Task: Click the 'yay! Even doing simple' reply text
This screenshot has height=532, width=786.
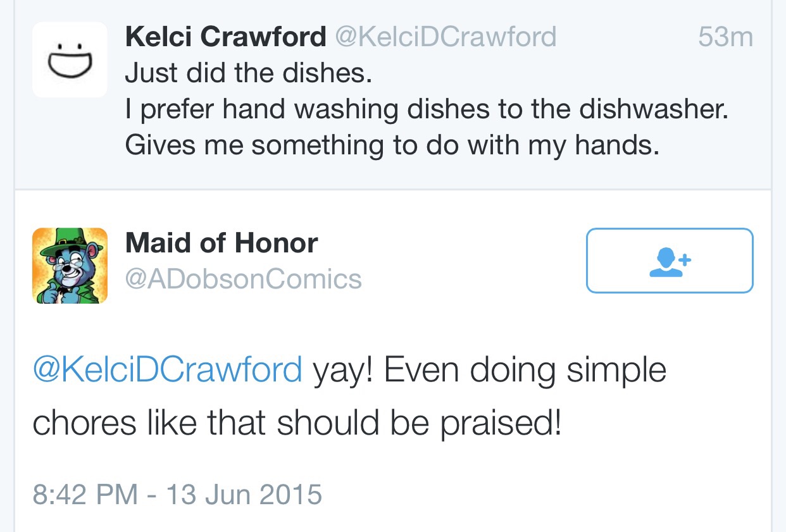Action: (489, 371)
